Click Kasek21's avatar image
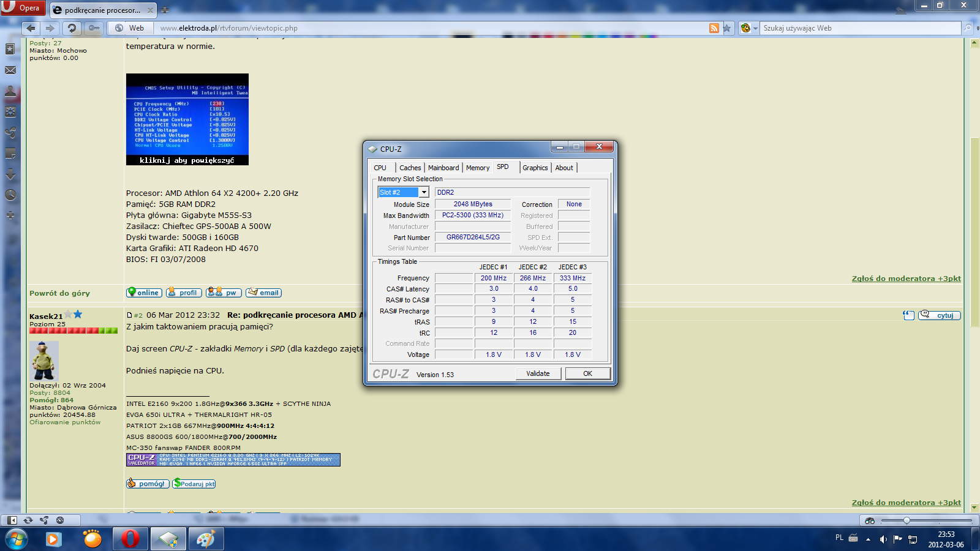 (x=44, y=361)
